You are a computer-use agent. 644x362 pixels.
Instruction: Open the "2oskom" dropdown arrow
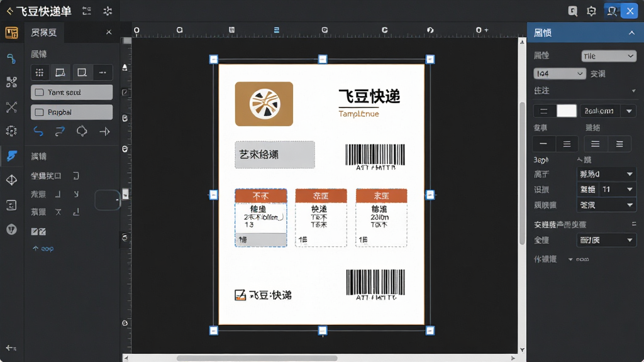[629, 111]
